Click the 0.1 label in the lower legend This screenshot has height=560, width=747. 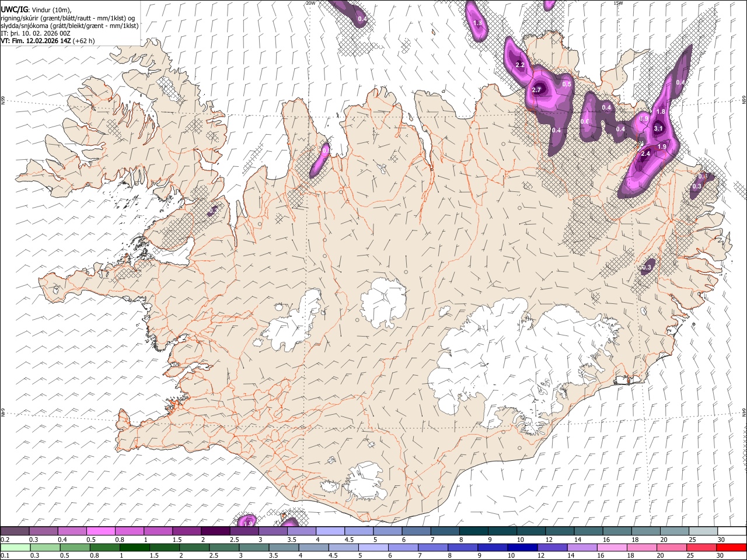coord(4,555)
